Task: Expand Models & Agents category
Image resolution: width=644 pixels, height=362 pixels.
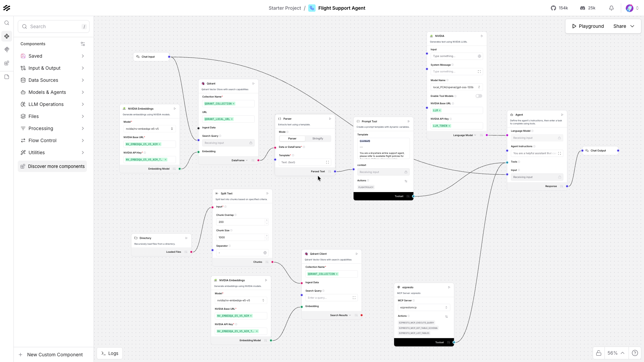Action: point(52,92)
